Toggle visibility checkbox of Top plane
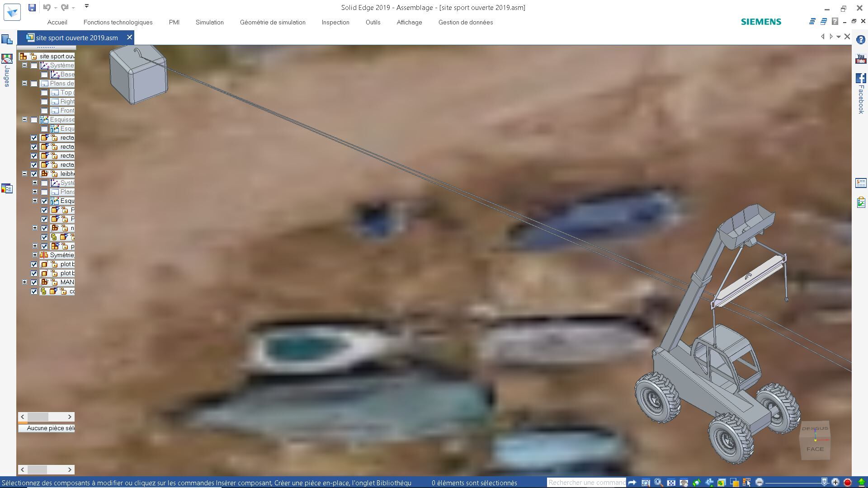Image resolution: width=868 pixels, height=488 pixels. pos(44,93)
